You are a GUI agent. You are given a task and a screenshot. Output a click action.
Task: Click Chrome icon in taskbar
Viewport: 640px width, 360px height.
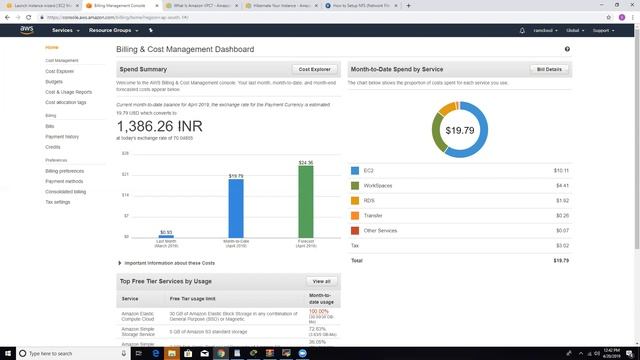tap(221, 353)
